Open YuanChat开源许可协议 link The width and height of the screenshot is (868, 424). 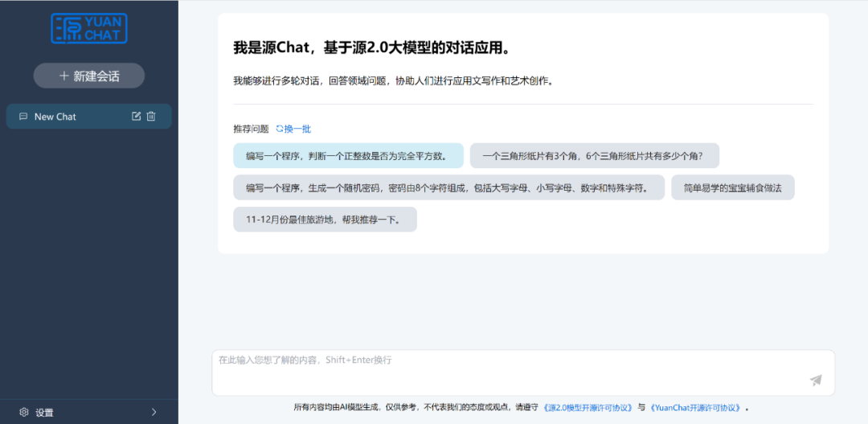tap(695, 407)
